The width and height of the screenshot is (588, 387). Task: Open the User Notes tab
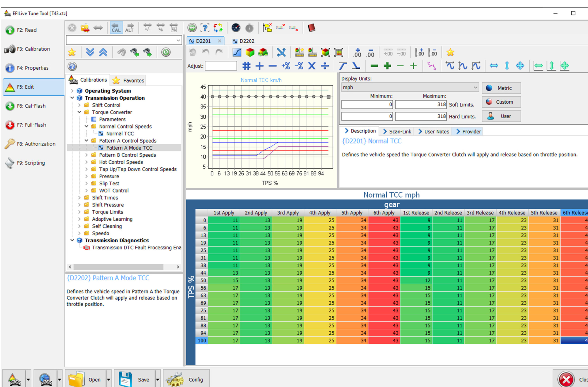click(433, 132)
